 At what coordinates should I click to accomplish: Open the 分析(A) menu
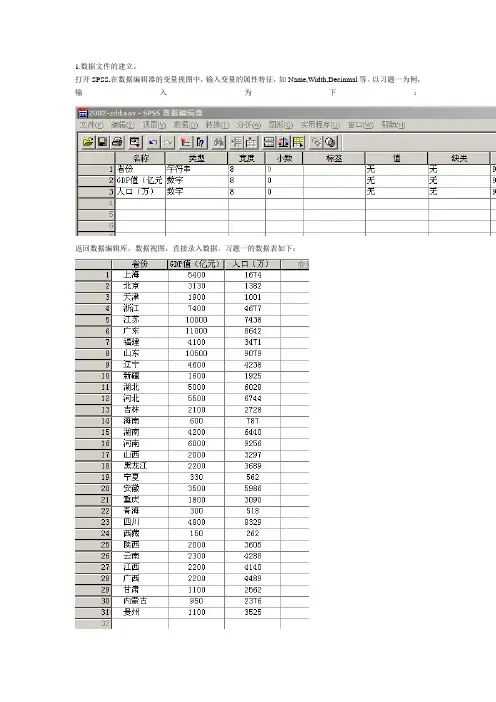coord(249,125)
